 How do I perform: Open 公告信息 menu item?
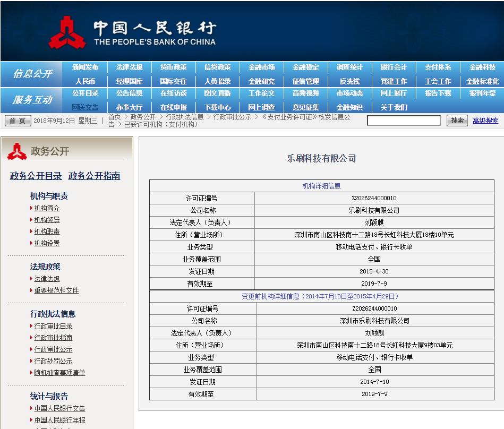(x=129, y=93)
